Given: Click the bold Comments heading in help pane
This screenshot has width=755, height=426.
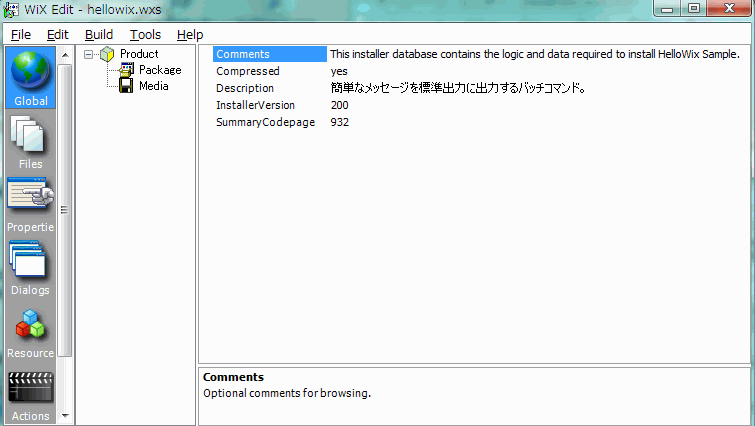Looking at the screenshot, I should tap(234, 377).
